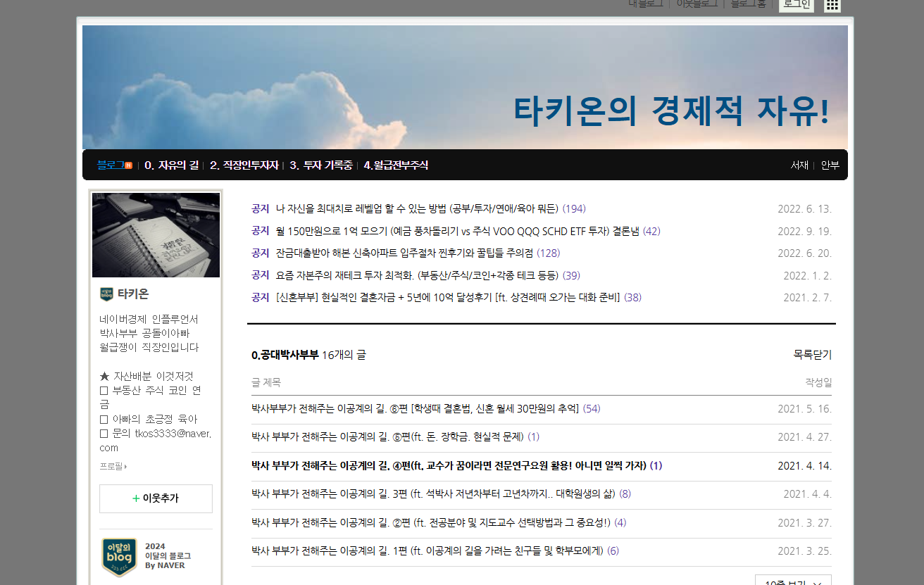924x585 pixels.
Task: Open notice post 나 자신을 최대치로 레벨업
Action: (x=418, y=209)
